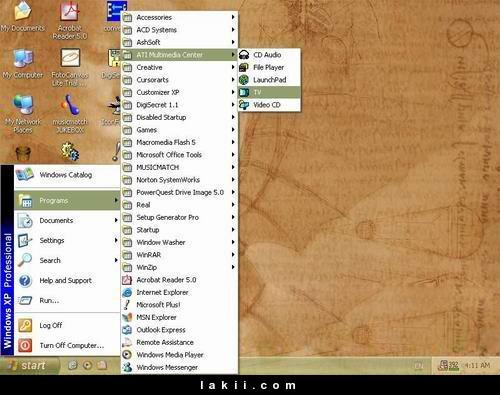Click the Microsoft Plus! menu icon

(x=127, y=305)
